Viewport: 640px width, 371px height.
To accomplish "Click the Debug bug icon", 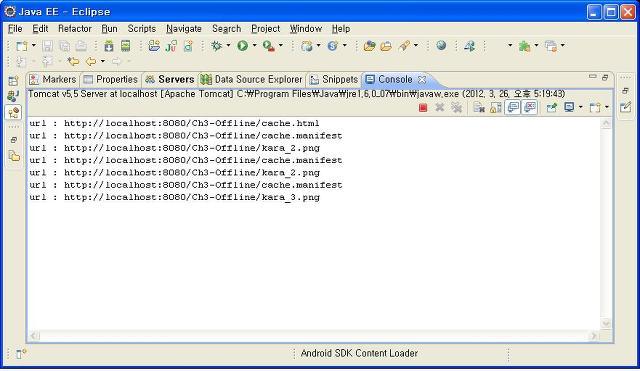I will [216, 46].
